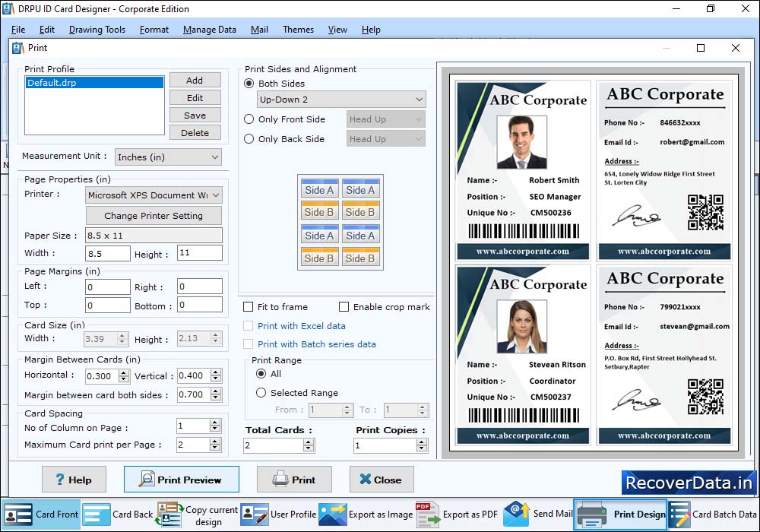760x532 pixels.
Task: Click the Add profile button
Action: click(195, 81)
